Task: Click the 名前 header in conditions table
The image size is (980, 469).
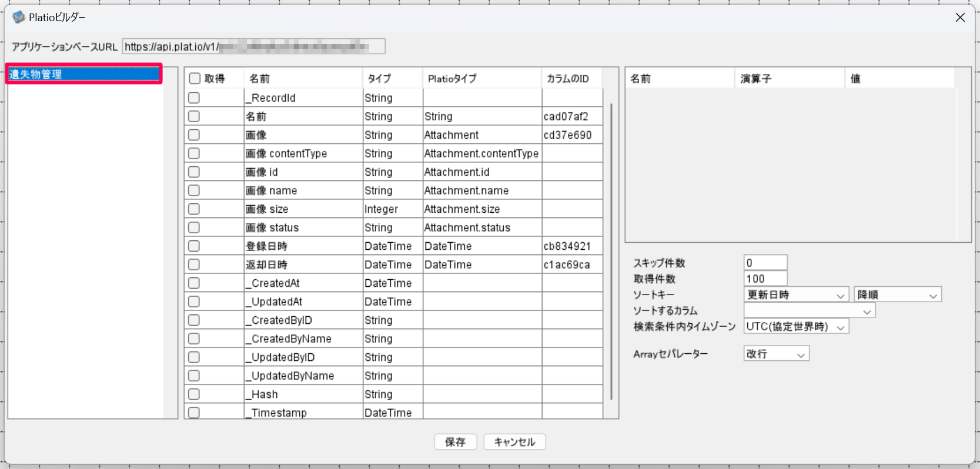Action: [x=680, y=79]
